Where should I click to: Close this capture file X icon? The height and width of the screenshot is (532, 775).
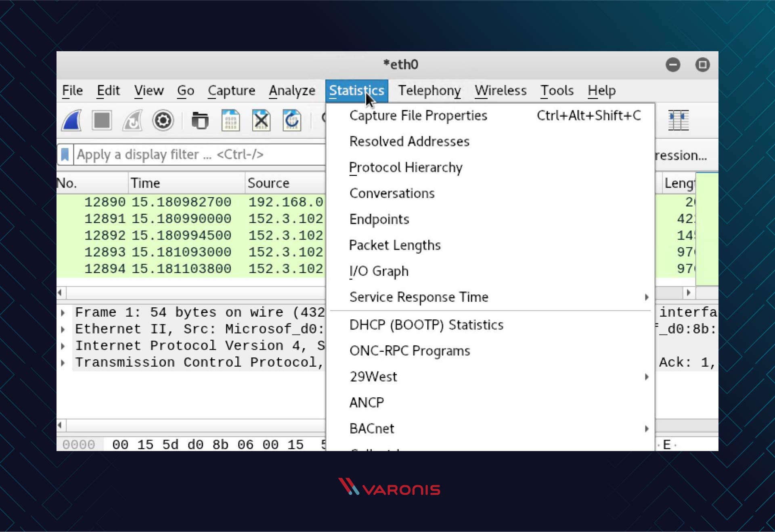pyautogui.click(x=261, y=120)
